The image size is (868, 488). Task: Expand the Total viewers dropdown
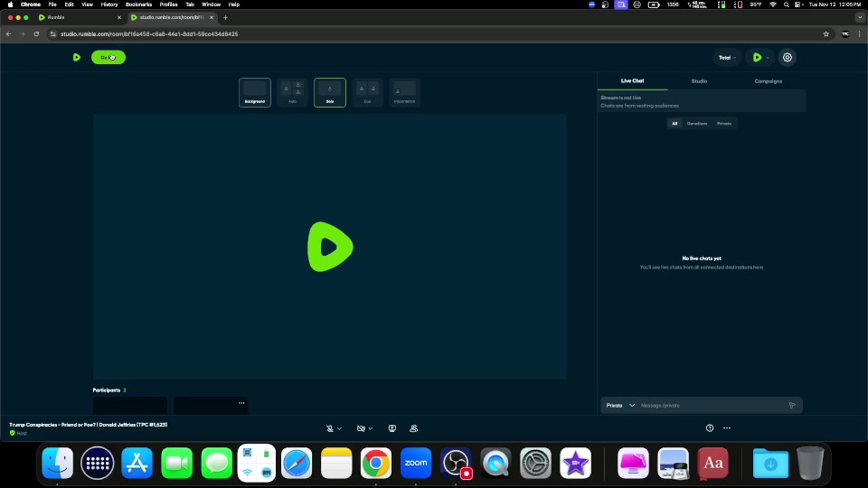point(727,57)
